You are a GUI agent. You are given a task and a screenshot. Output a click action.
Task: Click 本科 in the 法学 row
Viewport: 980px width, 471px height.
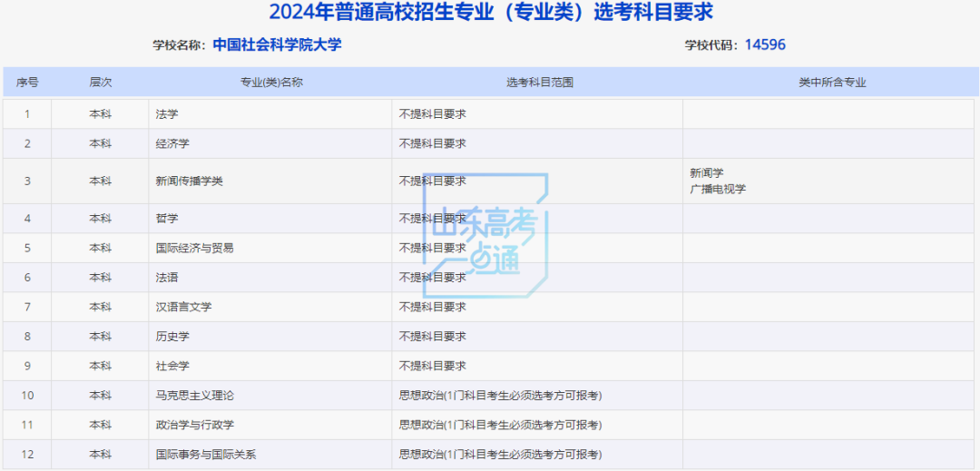pos(100,114)
